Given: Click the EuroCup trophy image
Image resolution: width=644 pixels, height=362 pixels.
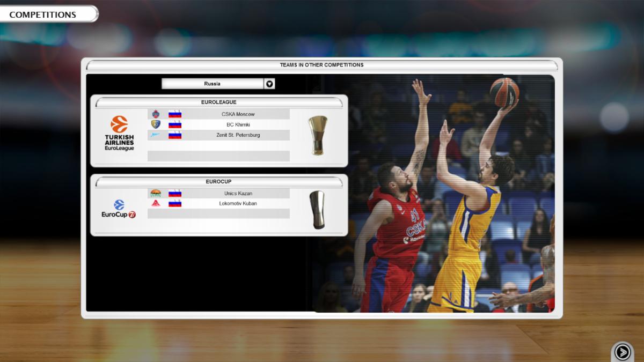Looking at the screenshot, I should pos(317,210).
